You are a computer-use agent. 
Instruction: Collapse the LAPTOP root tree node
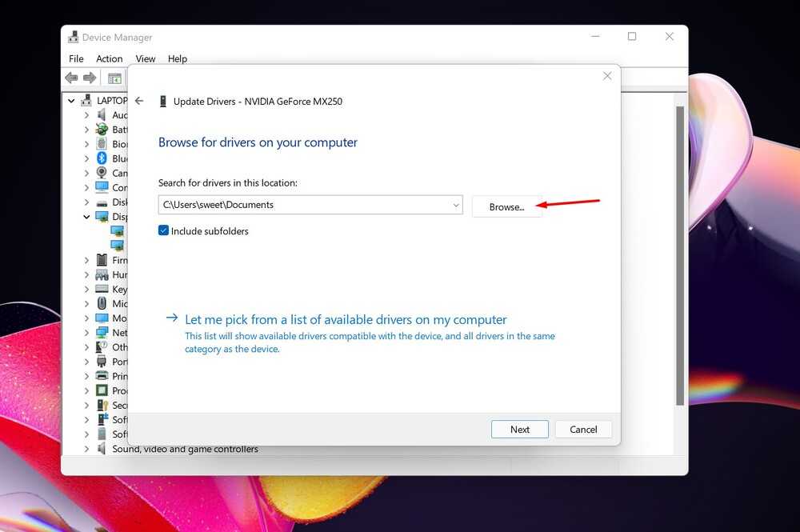point(72,101)
